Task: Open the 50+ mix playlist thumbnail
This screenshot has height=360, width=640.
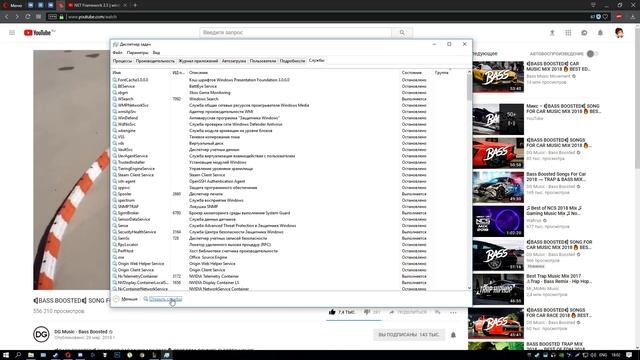Action: pos(498,119)
